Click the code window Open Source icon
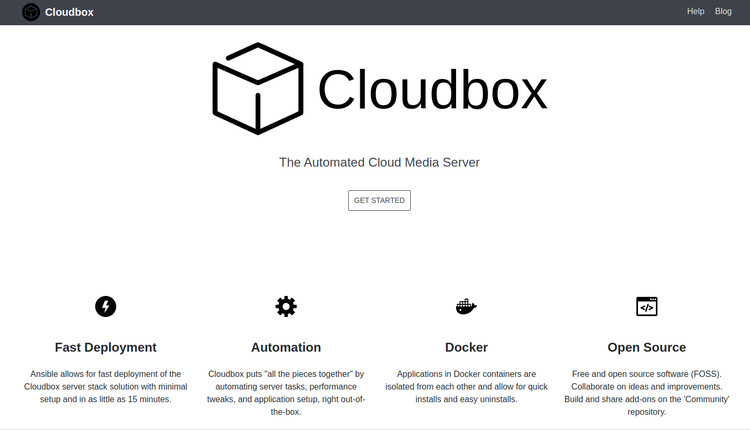Screen dimensions: 750x430 point(647,307)
